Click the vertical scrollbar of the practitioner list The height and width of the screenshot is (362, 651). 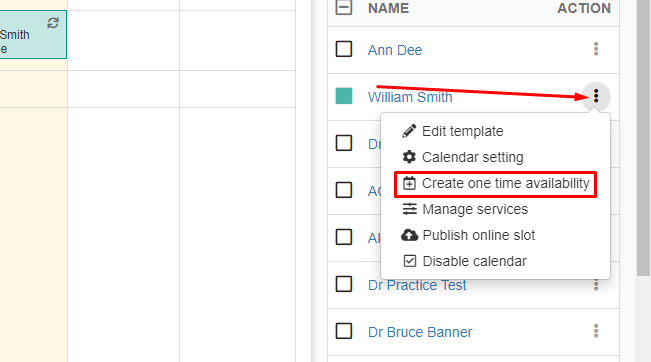[x=644, y=137]
